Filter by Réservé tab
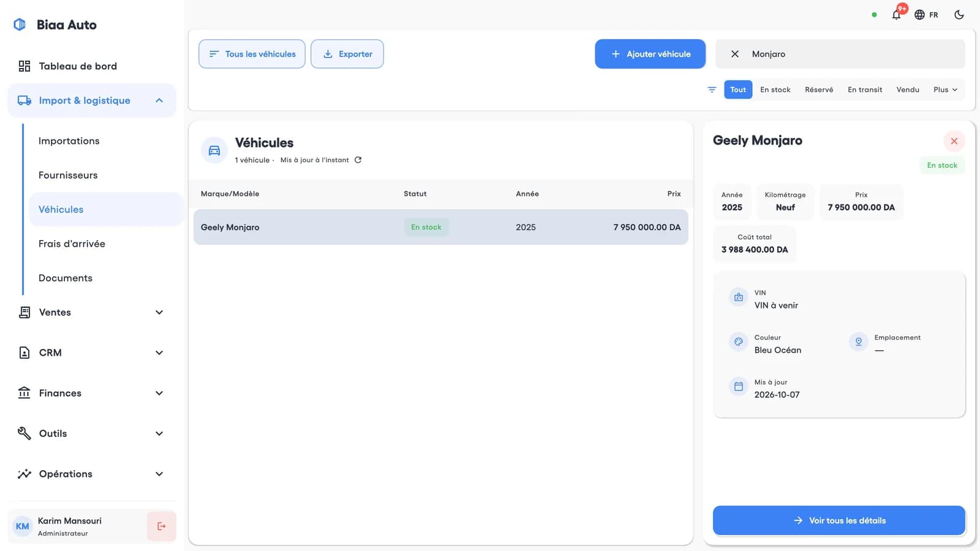 [819, 89]
